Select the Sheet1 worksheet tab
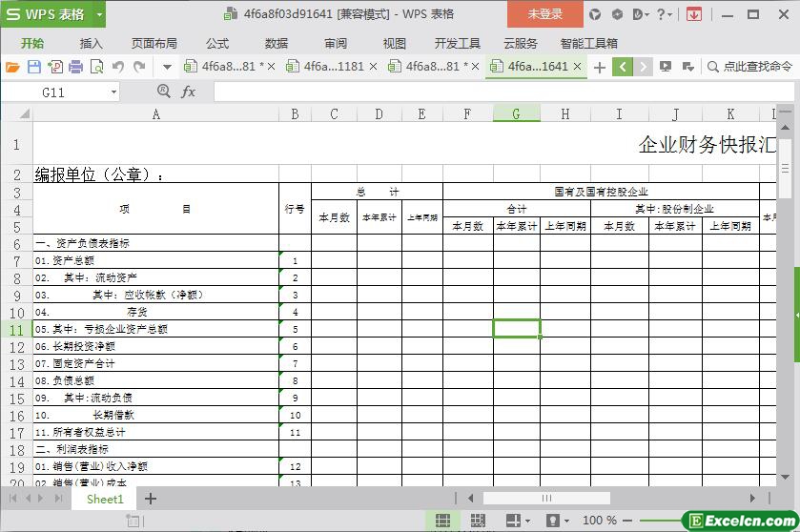 [105, 499]
